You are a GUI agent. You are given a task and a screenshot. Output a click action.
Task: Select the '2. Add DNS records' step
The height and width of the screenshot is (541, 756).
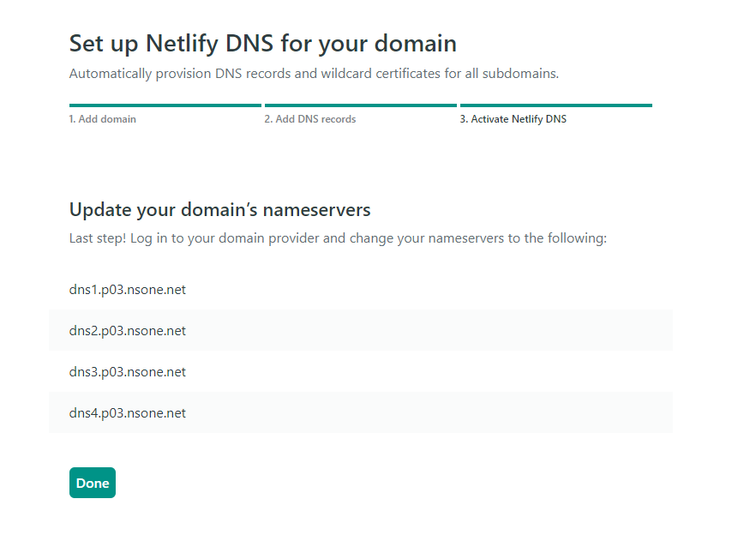pyautogui.click(x=310, y=119)
